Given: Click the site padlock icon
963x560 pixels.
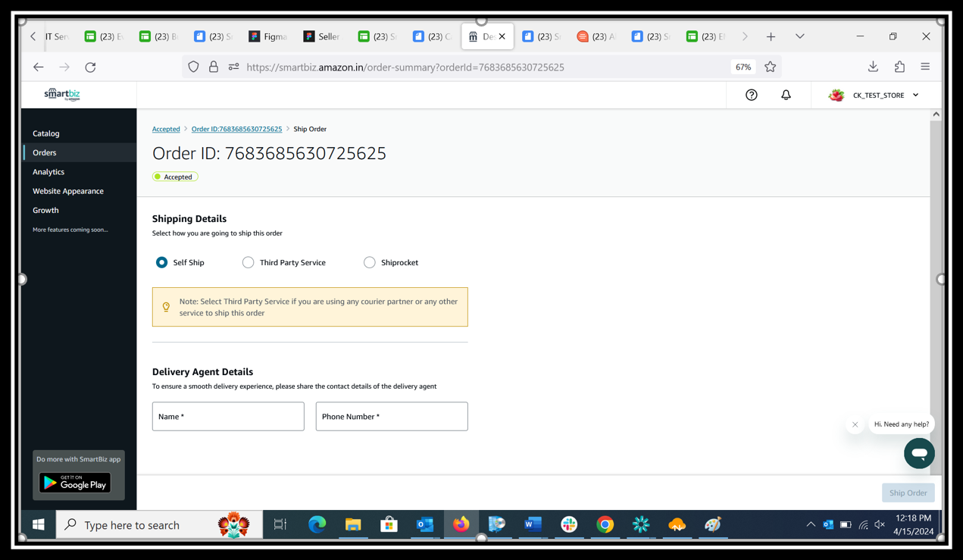Looking at the screenshot, I should pyautogui.click(x=214, y=67).
